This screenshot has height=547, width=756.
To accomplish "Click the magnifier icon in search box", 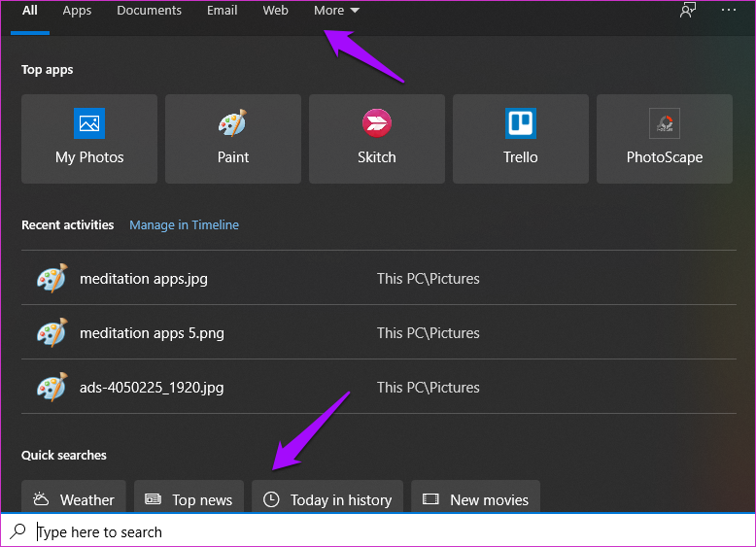I will (x=18, y=531).
